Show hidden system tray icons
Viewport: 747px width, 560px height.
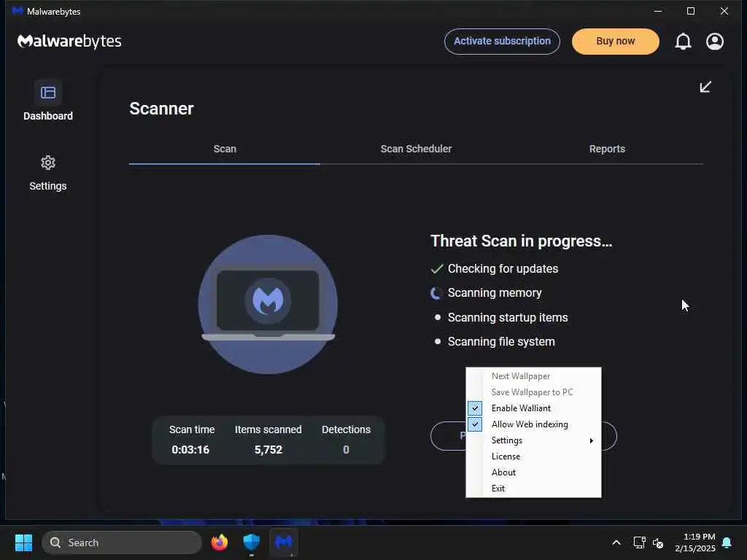(x=616, y=542)
